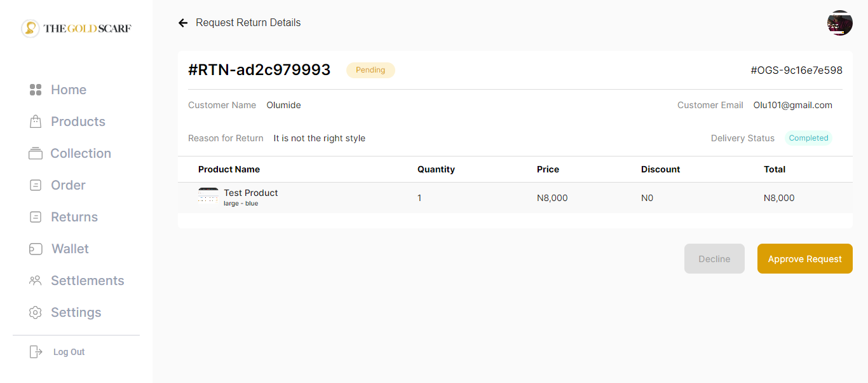
Task: Click the Settlements people icon
Action: click(36, 281)
